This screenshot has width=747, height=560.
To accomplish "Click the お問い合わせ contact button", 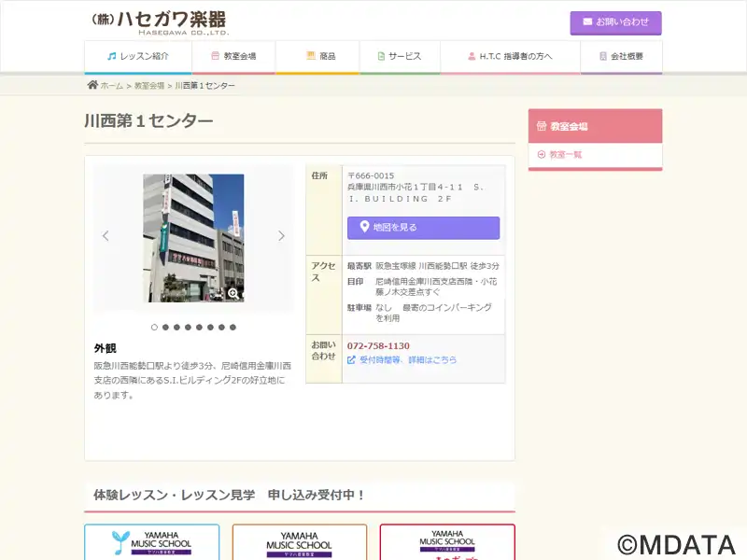I will (x=615, y=22).
